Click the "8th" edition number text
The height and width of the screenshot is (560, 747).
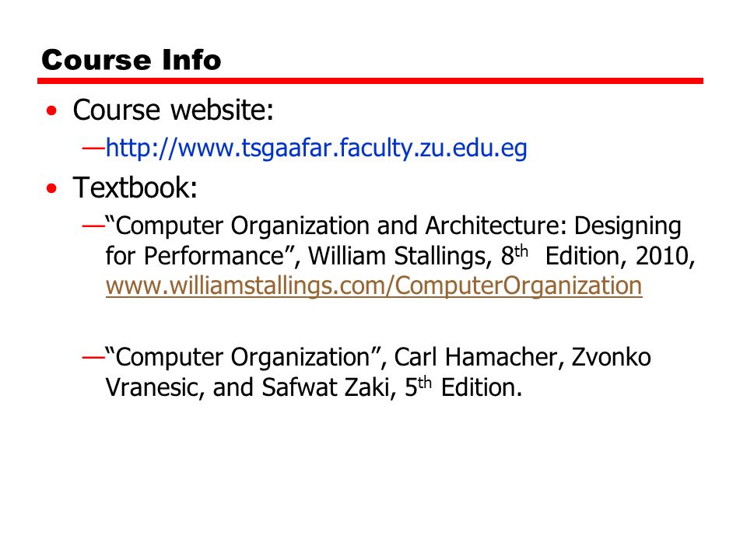coord(514,255)
